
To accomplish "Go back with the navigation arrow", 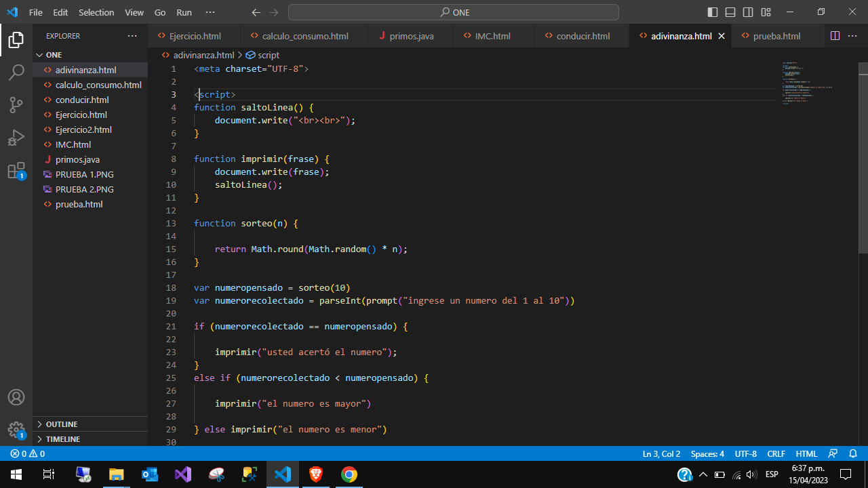I will pos(256,12).
